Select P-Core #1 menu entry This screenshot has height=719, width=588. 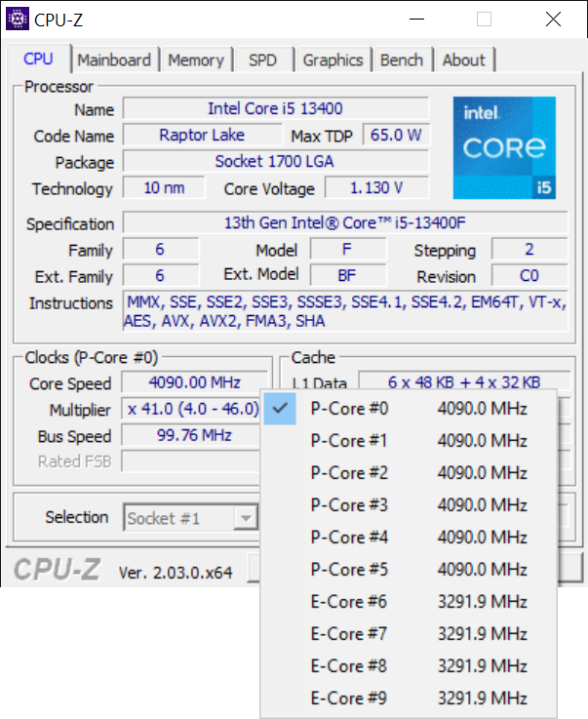pyautogui.click(x=409, y=441)
